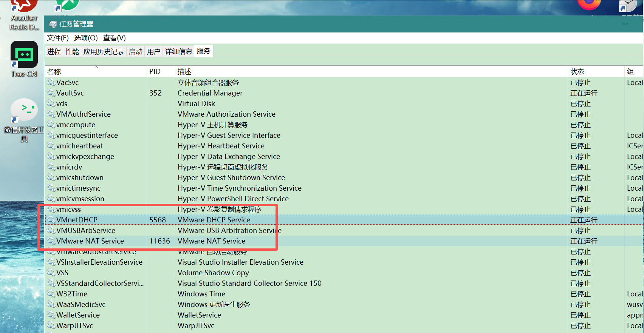
Task: Click Hyper-V Guest Shutdown Service description
Action: (x=231, y=177)
